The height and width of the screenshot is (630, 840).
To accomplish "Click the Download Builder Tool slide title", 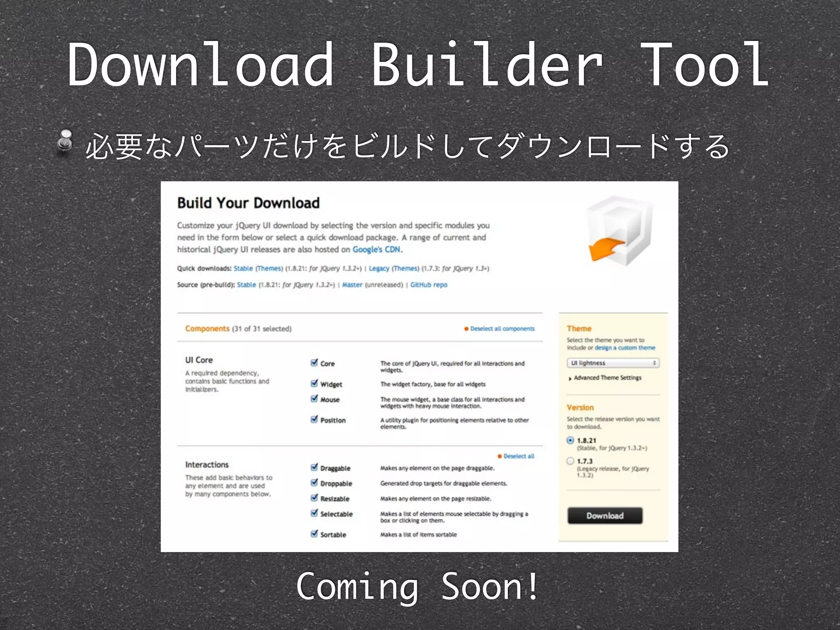I will pyautogui.click(x=418, y=64).
